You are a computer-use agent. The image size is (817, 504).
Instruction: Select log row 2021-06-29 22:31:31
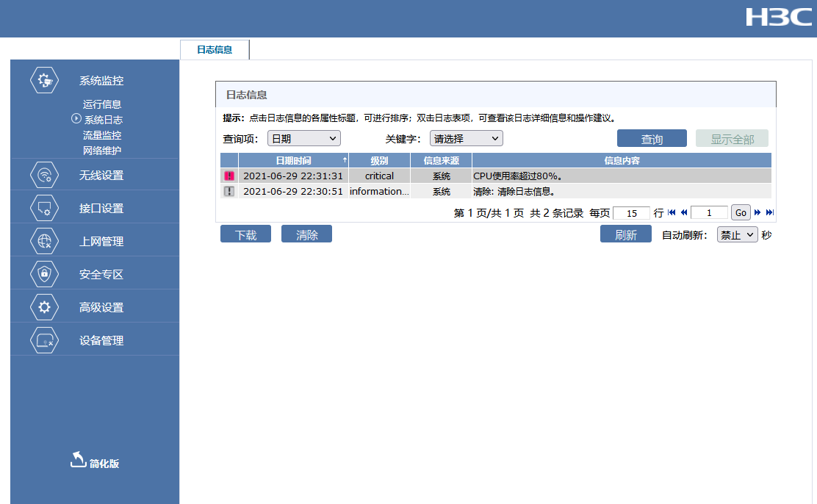[x=495, y=176]
